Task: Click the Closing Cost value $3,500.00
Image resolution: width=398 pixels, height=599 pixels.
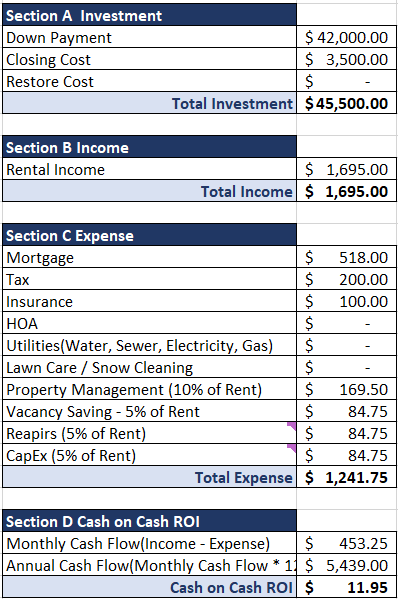Action: coord(346,59)
